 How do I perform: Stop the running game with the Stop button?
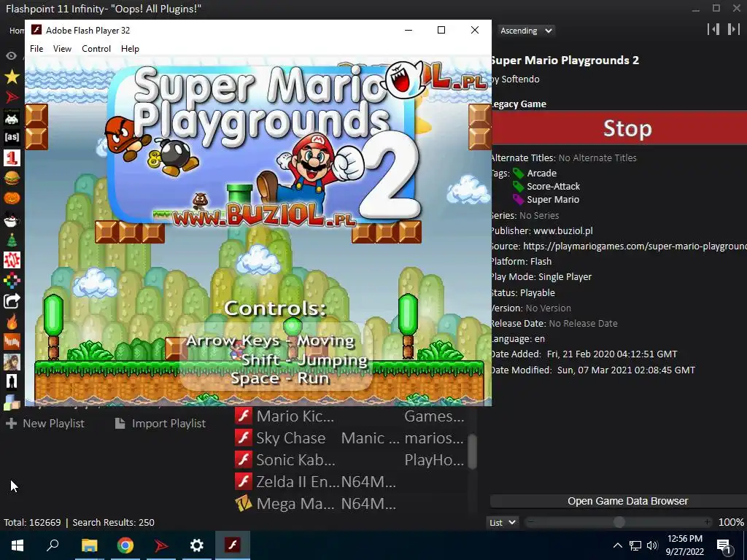tap(619, 128)
